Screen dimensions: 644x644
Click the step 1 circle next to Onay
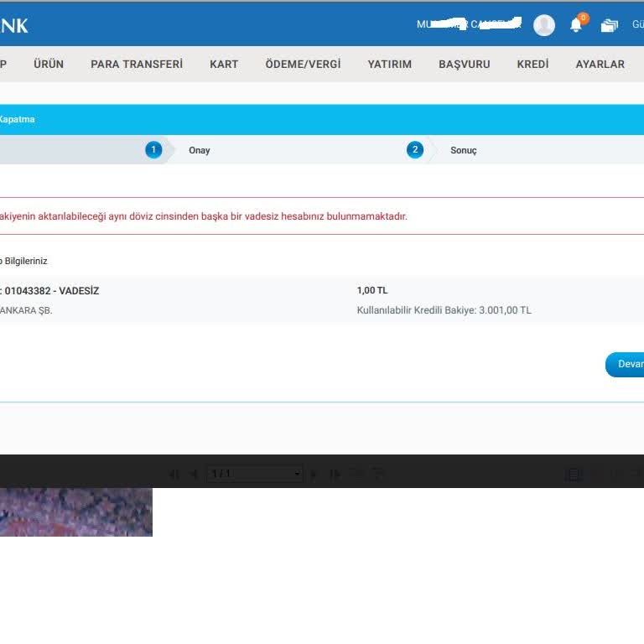click(x=153, y=150)
